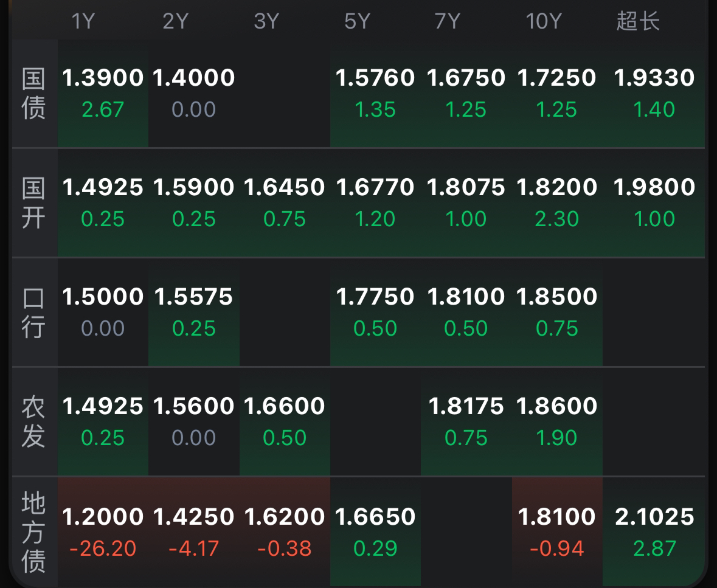This screenshot has width=717, height=588.
Task: Click the 地方债 5Y yield 1.6650
Action: [x=375, y=517]
